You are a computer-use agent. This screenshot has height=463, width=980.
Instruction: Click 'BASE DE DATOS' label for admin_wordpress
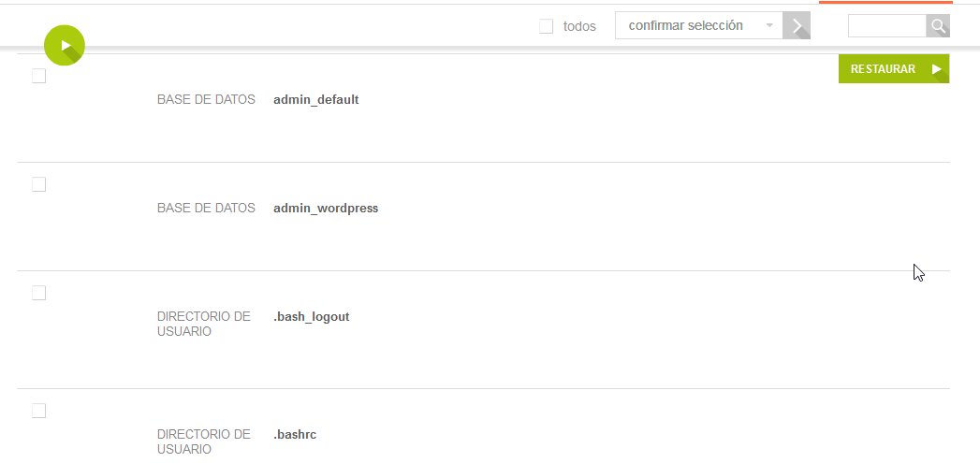(x=206, y=208)
